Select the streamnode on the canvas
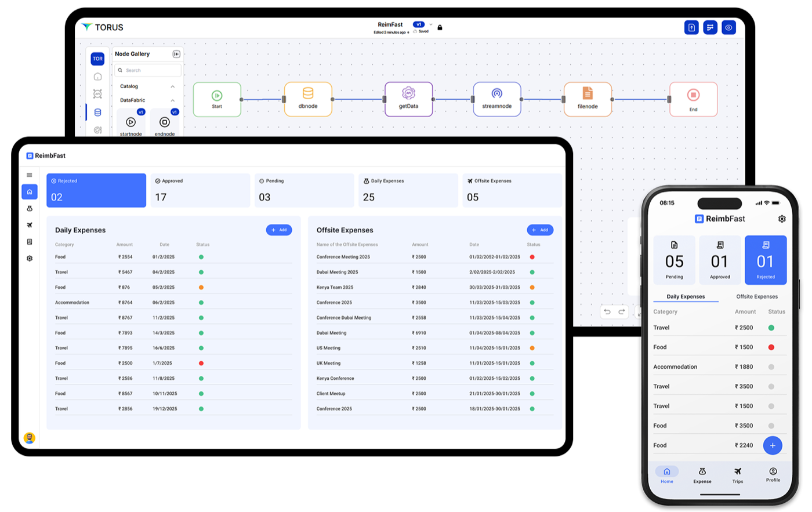 pos(497,99)
